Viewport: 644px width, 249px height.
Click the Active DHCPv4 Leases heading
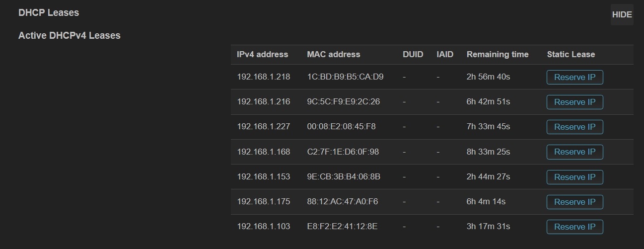[70, 35]
